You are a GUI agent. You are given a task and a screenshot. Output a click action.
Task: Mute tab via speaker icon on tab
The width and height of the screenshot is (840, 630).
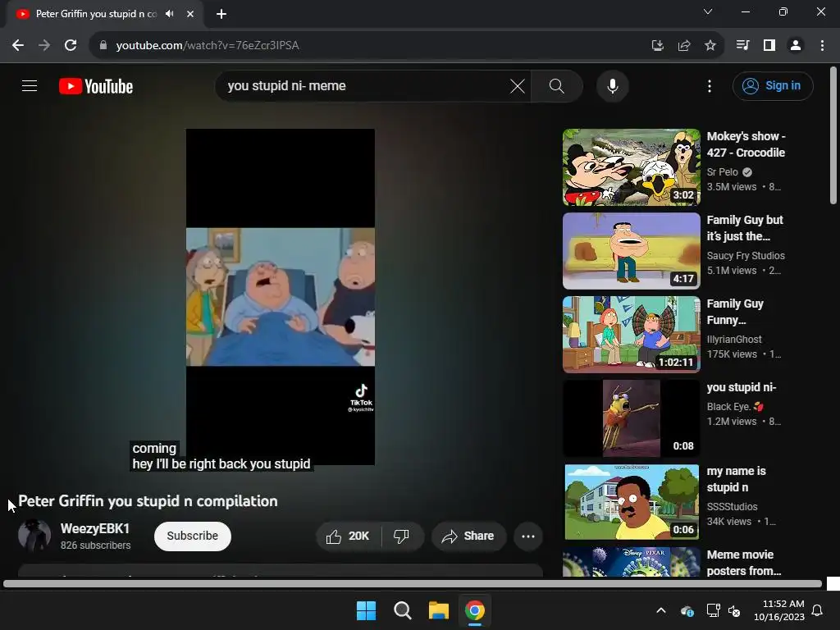coord(170,14)
